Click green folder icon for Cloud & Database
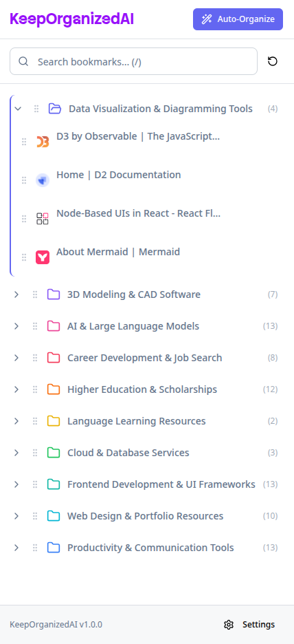This screenshot has width=294, height=644. pyautogui.click(x=54, y=453)
